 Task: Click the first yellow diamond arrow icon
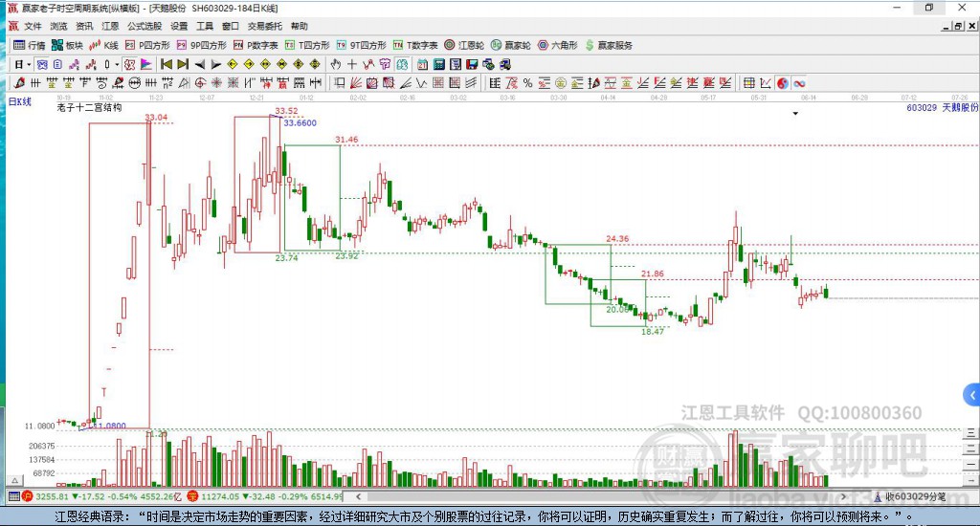(x=232, y=64)
